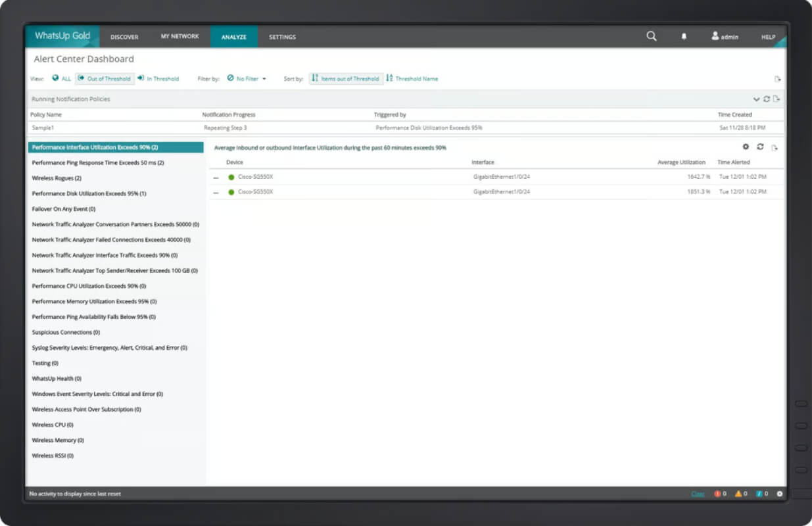Image resolution: width=812 pixels, height=526 pixels.
Task: Select Windows Event Severity Levels threshold
Action: point(97,394)
